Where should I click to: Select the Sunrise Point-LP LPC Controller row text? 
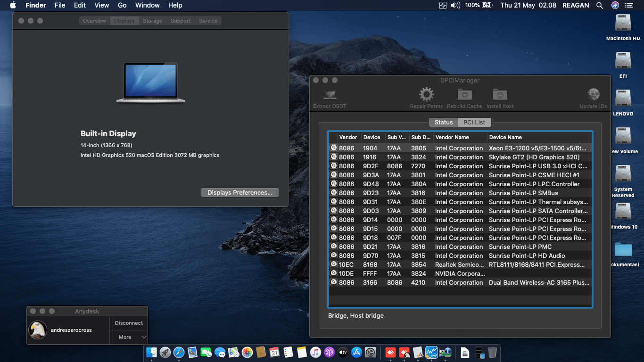click(534, 184)
